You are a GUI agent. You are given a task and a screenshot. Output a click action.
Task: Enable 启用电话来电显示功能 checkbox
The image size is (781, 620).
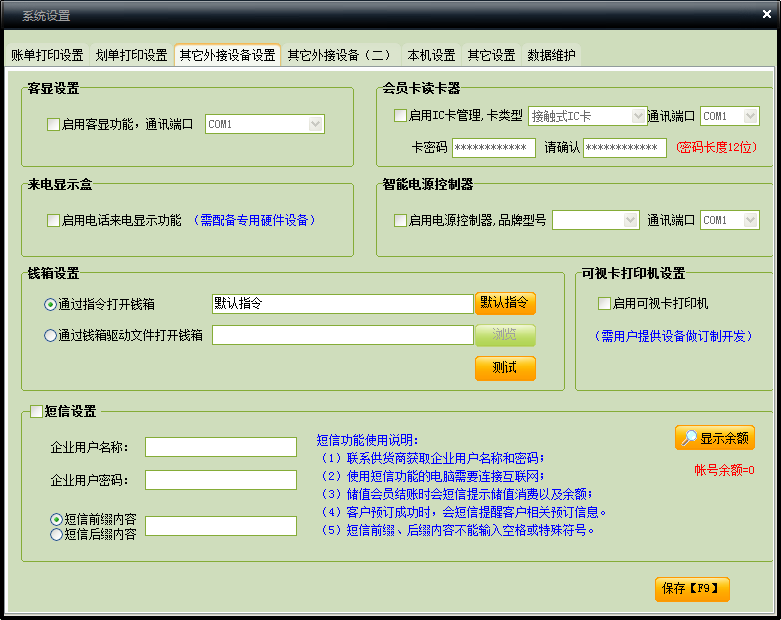pos(54,221)
